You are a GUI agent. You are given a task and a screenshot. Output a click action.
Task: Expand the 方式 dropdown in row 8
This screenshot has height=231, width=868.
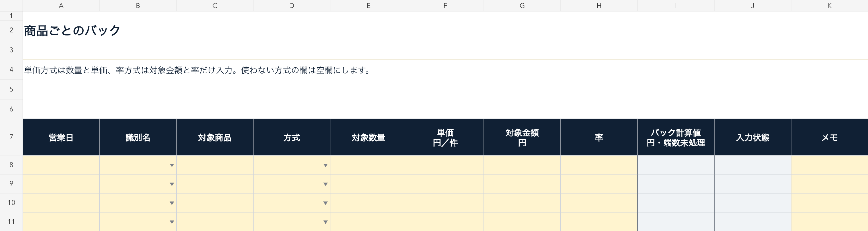325,165
